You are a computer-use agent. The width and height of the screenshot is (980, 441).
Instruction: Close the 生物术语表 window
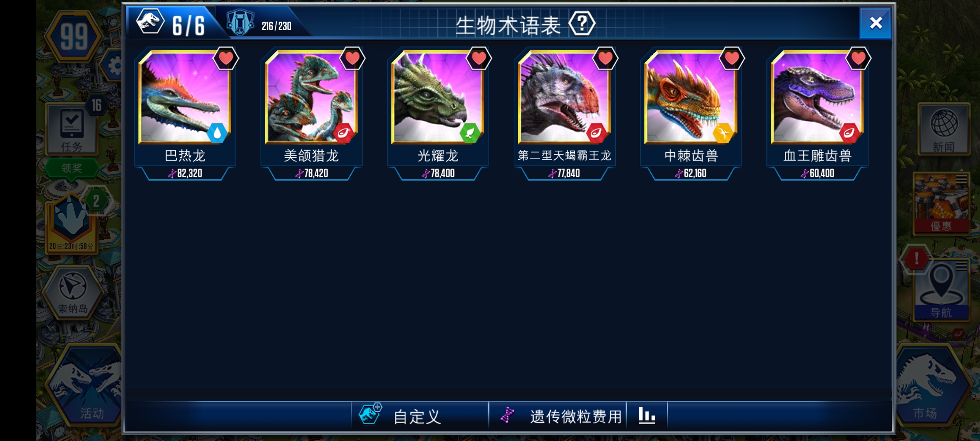tap(875, 23)
